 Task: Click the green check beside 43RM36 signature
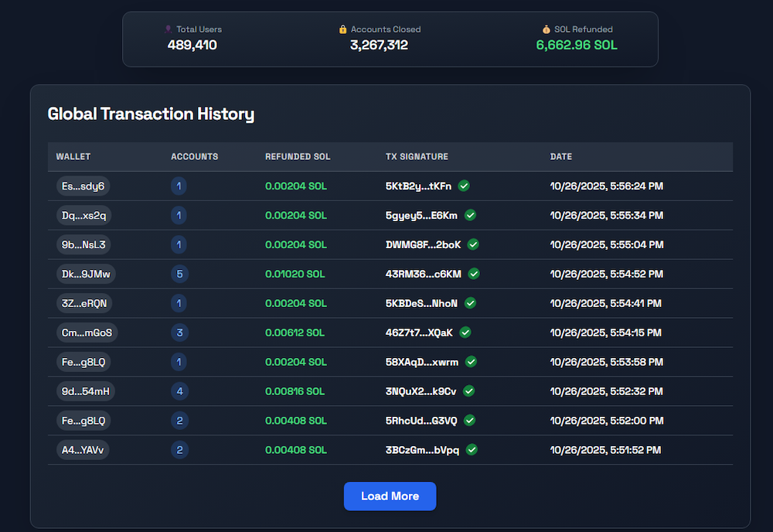(x=474, y=274)
